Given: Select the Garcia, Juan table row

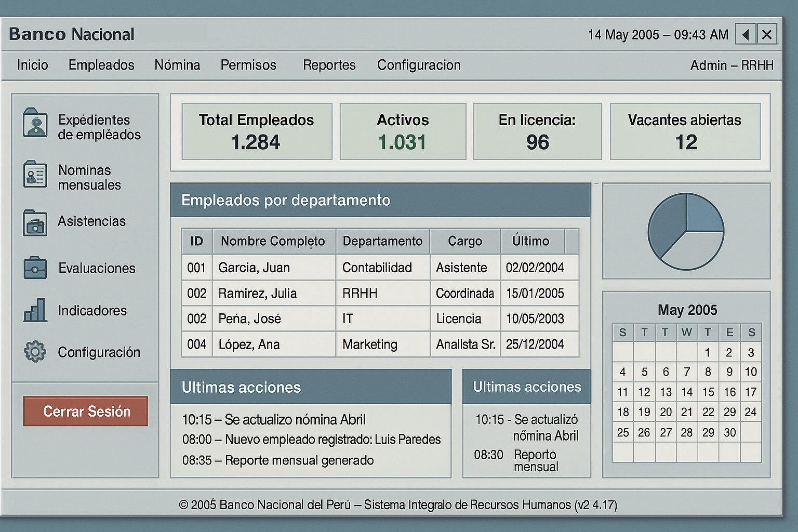Looking at the screenshot, I should [x=379, y=268].
